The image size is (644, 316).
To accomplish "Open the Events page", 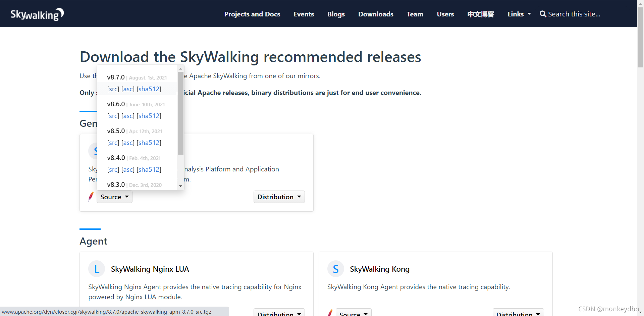I will point(304,14).
